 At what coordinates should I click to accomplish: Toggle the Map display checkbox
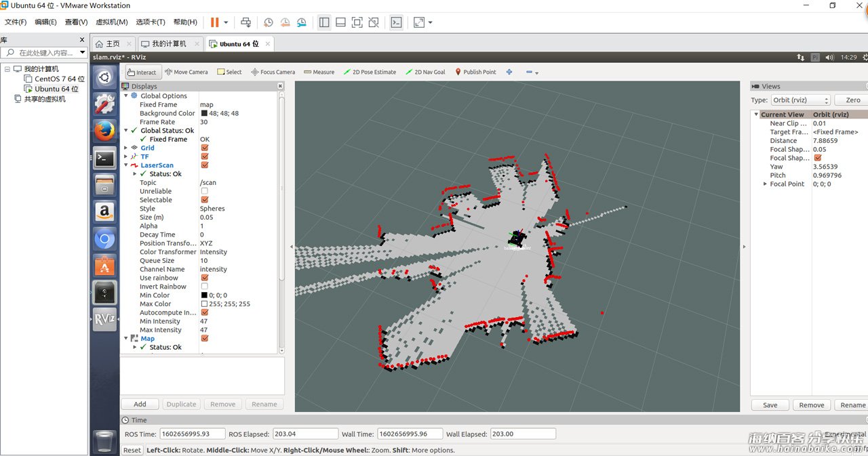pos(205,338)
